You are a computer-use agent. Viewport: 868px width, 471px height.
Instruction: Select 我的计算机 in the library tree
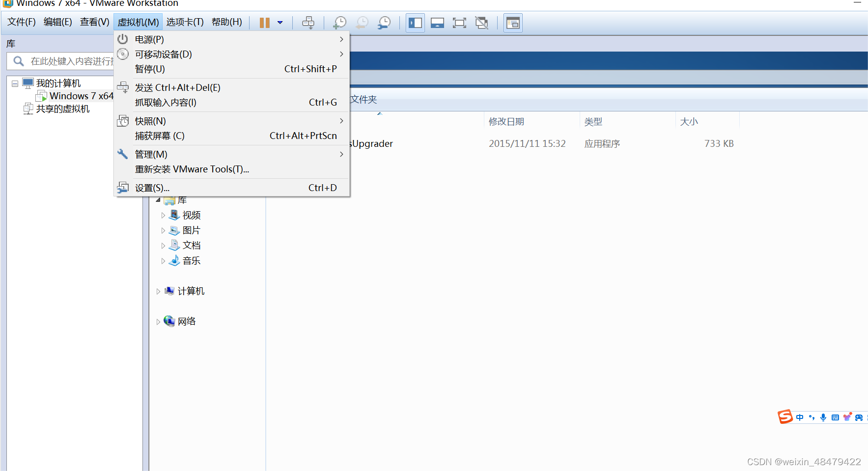tap(58, 83)
